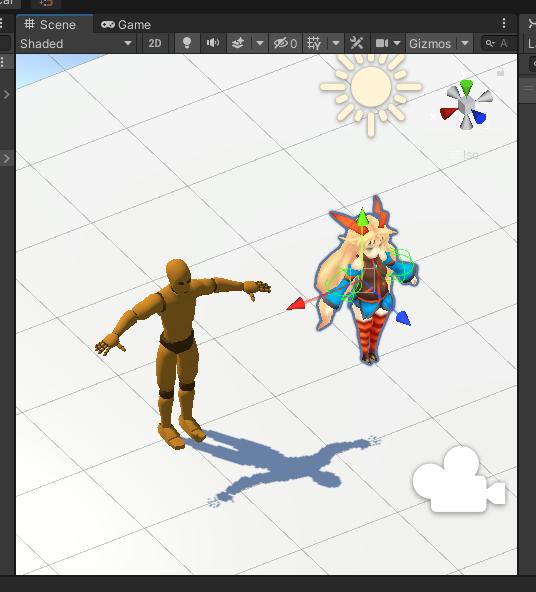Open the Scene view more options menu
This screenshot has width=536, height=592.
pyautogui.click(x=504, y=23)
